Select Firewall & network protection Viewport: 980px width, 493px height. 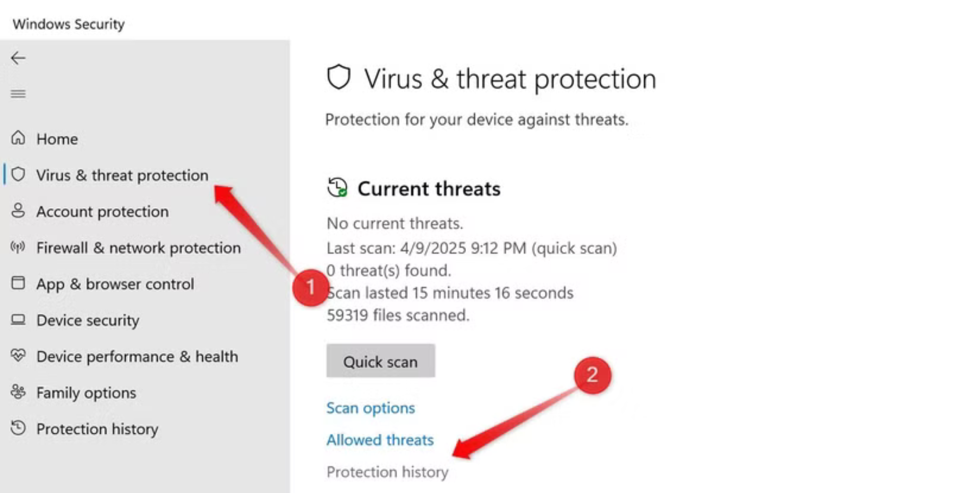138,248
